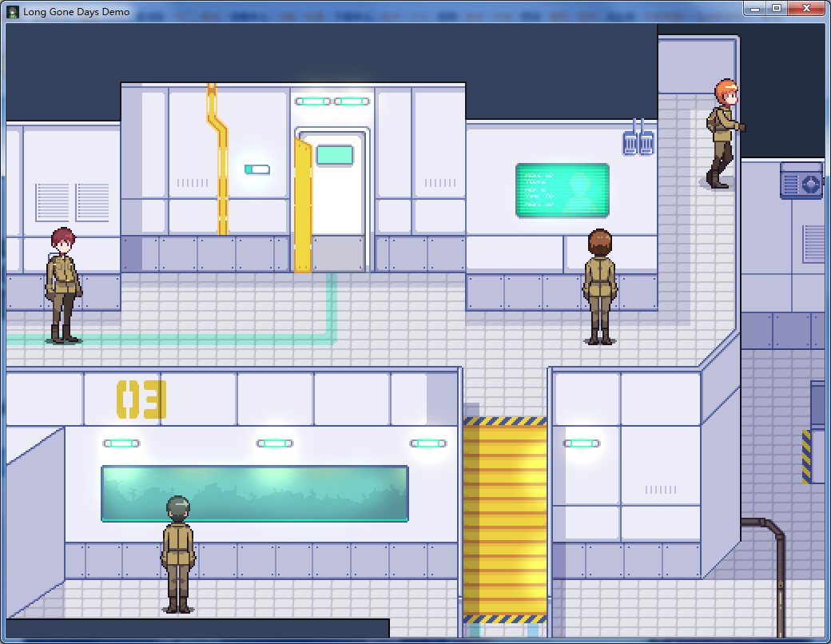Viewport: 831px width, 644px height.
Task: Minimize the Long Gone Days Demo window
Action: (x=755, y=9)
